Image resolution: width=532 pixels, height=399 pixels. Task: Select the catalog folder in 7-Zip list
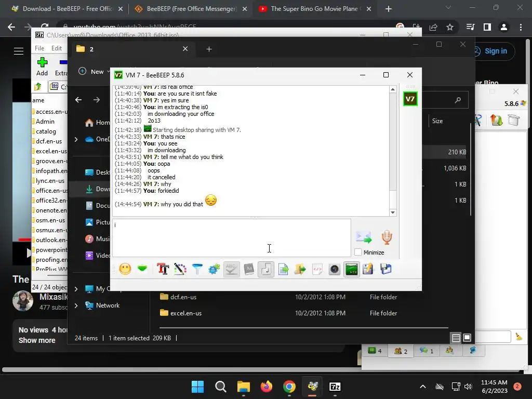[x=46, y=131]
